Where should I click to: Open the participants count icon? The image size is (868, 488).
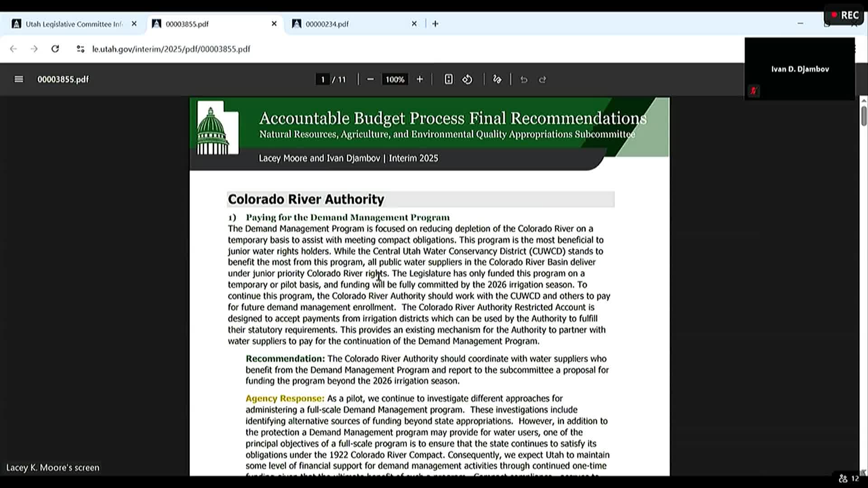coord(844,478)
